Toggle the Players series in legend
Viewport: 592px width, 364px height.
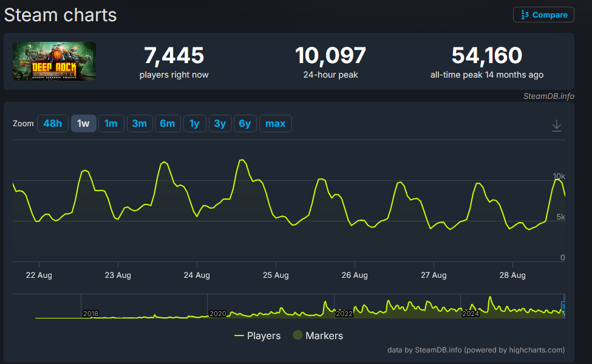pos(257,335)
